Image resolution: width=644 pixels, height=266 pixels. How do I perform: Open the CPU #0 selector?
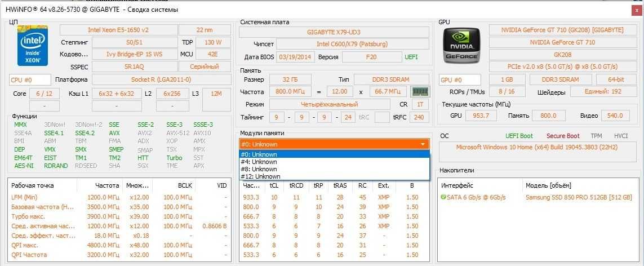coord(30,79)
